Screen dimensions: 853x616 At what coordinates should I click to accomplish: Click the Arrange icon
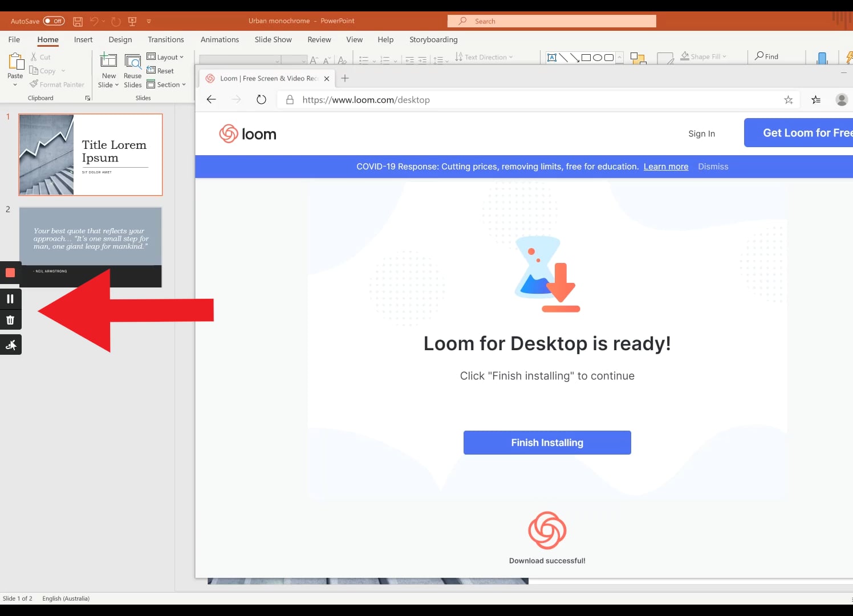click(x=638, y=58)
